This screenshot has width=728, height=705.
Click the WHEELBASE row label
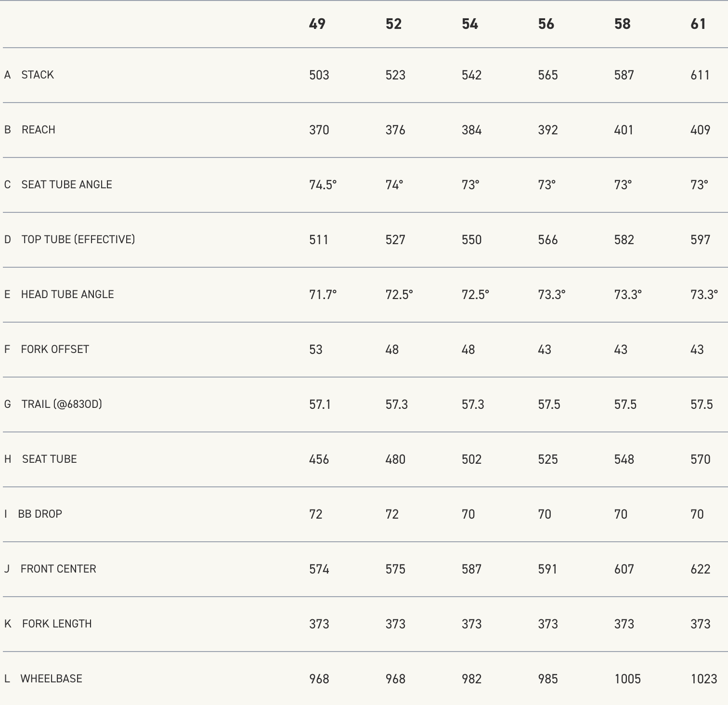pos(51,679)
